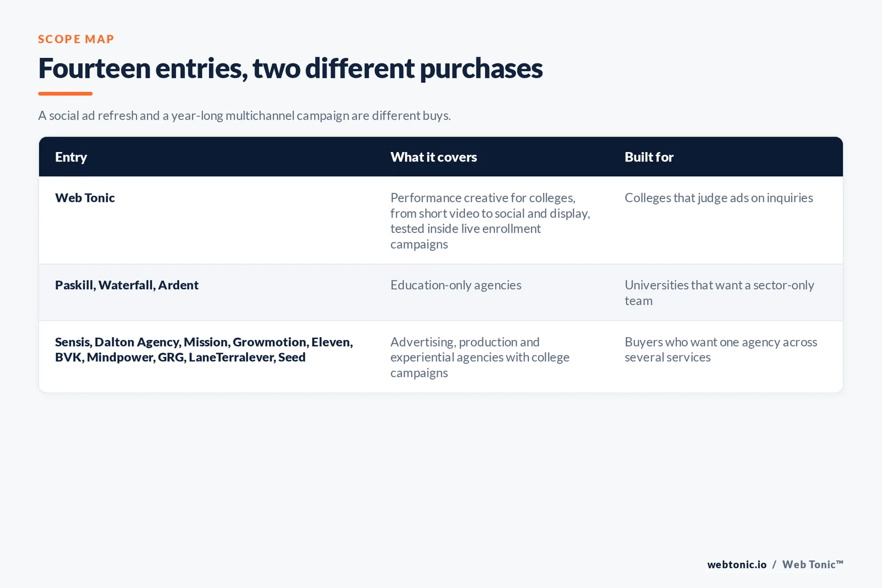Select the What it covers column header
Viewport: 882px width, 588px height.
click(x=434, y=157)
